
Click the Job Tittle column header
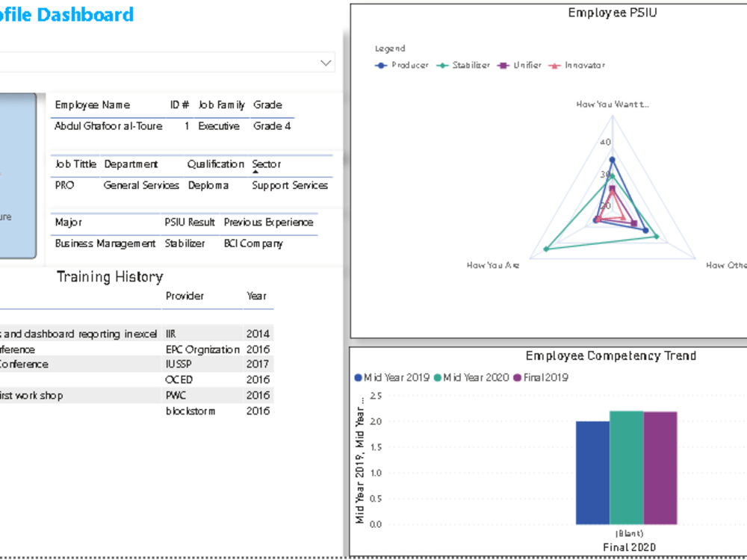click(75, 164)
